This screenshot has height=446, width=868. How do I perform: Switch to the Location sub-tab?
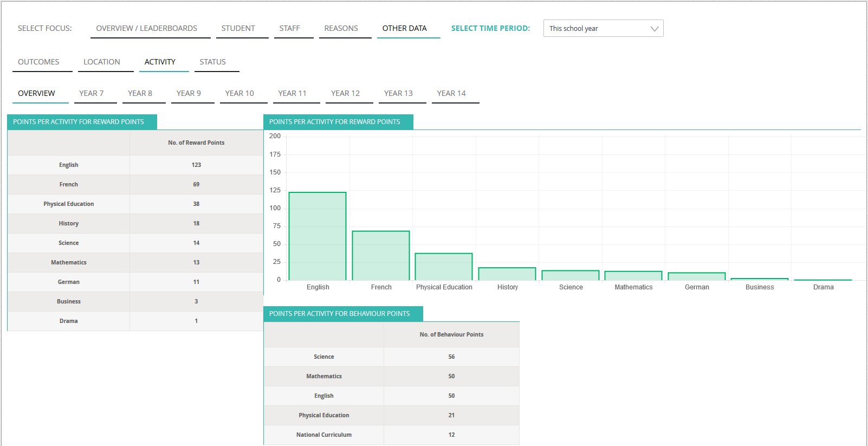pyautogui.click(x=106, y=62)
